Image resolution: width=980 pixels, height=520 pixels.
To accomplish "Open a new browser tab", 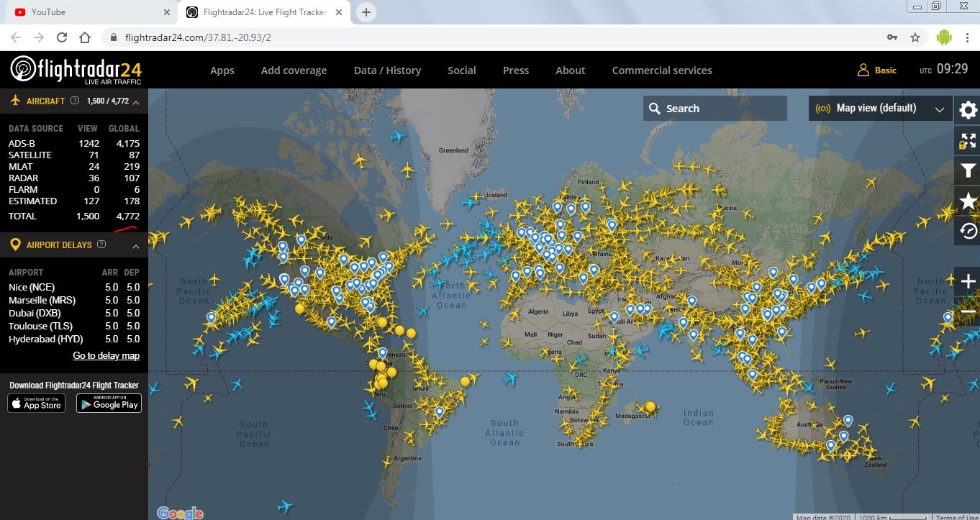I will pos(366,12).
